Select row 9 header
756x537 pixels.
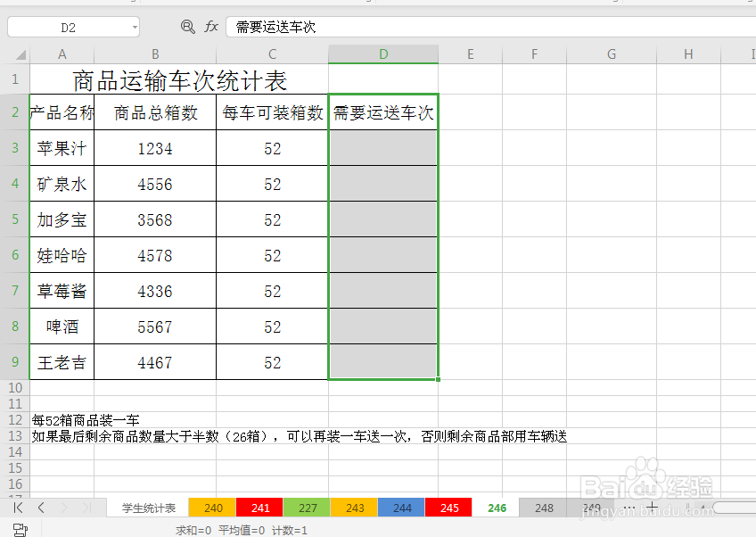(x=15, y=362)
